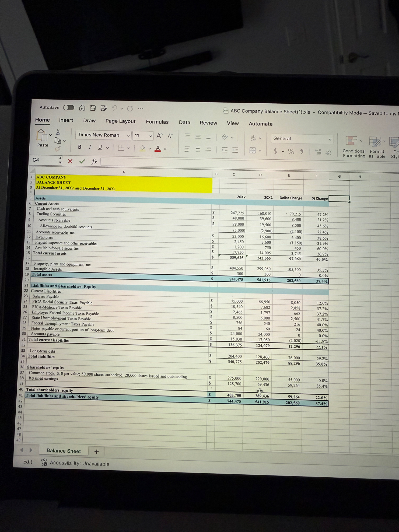
Task: Click the Home house icon in title bar
Action: tap(82, 108)
